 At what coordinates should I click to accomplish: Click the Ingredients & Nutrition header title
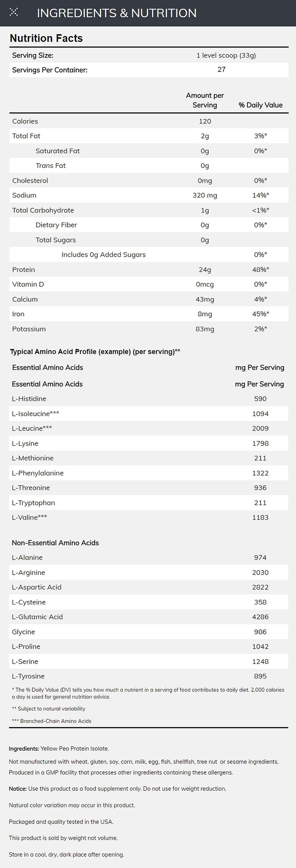click(x=117, y=13)
